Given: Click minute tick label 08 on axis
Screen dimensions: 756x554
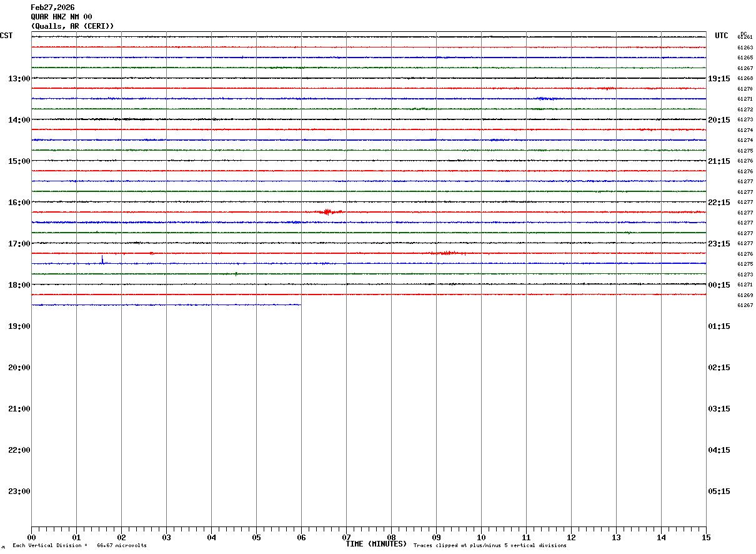Looking at the screenshot, I should pyautogui.click(x=391, y=538).
